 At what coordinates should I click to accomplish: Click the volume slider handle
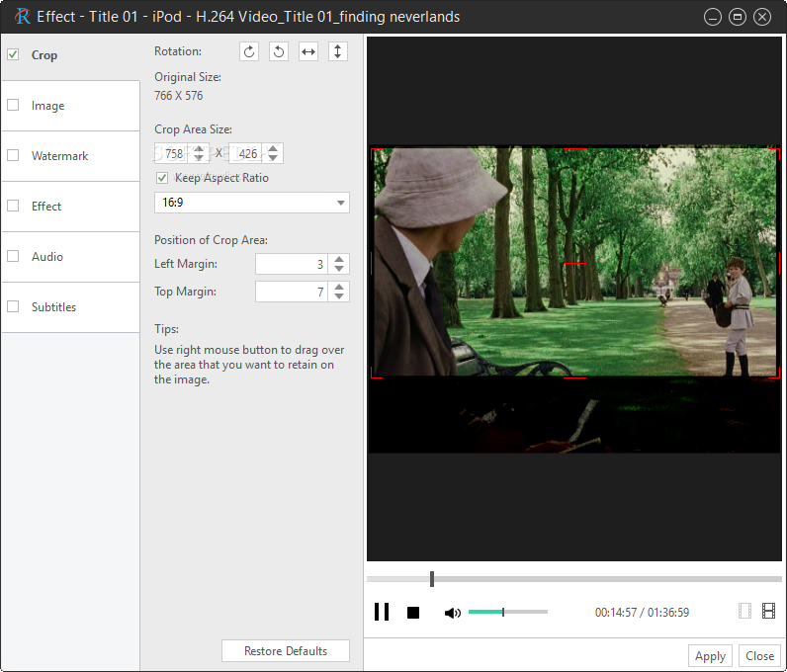point(503,612)
